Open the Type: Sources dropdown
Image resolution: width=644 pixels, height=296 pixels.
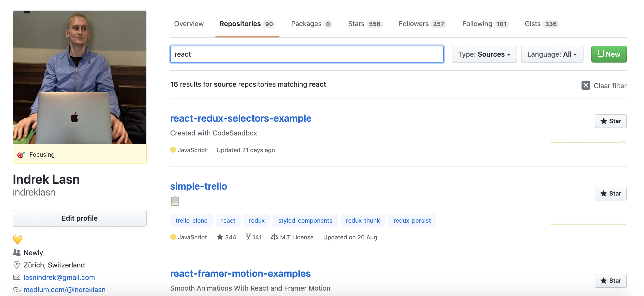pos(484,54)
